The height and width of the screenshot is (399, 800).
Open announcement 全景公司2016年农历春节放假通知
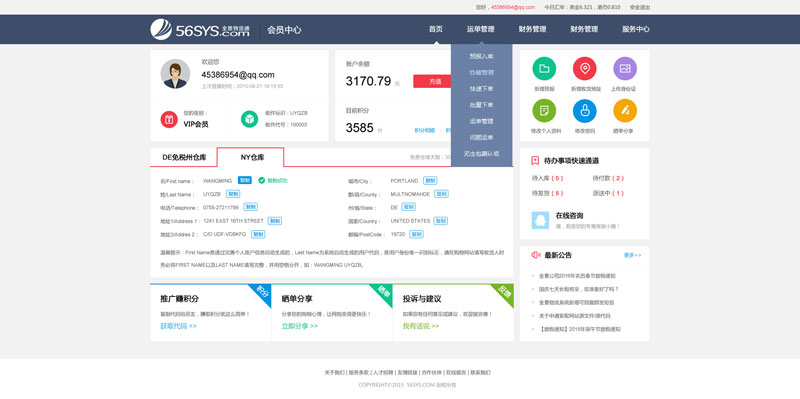click(x=577, y=276)
